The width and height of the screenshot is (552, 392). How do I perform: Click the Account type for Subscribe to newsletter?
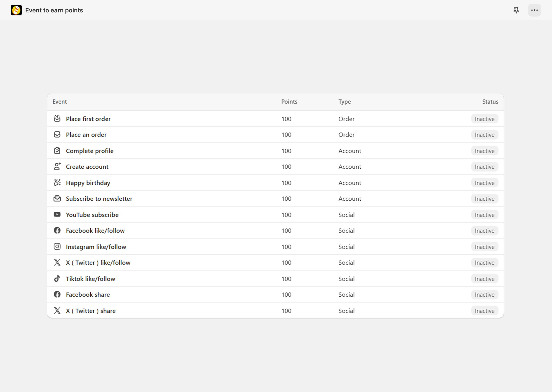(x=350, y=199)
